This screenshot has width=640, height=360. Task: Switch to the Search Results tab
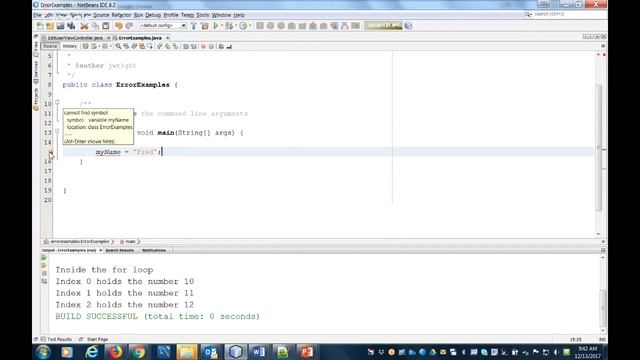pyautogui.click(x=120, y=250)
